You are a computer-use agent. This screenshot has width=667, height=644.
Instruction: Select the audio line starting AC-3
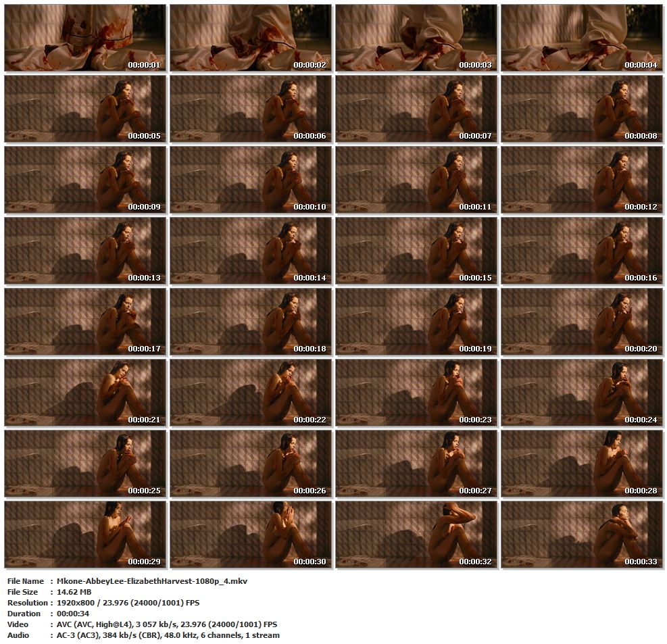pyautogui.click(x=168, y=635)
